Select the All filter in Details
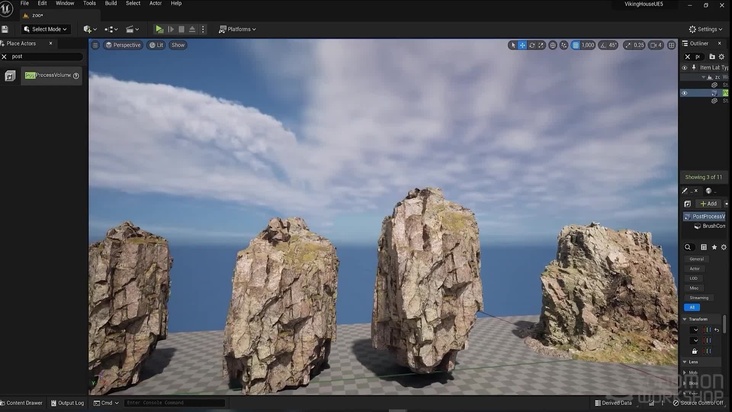 tap(692, 307)
